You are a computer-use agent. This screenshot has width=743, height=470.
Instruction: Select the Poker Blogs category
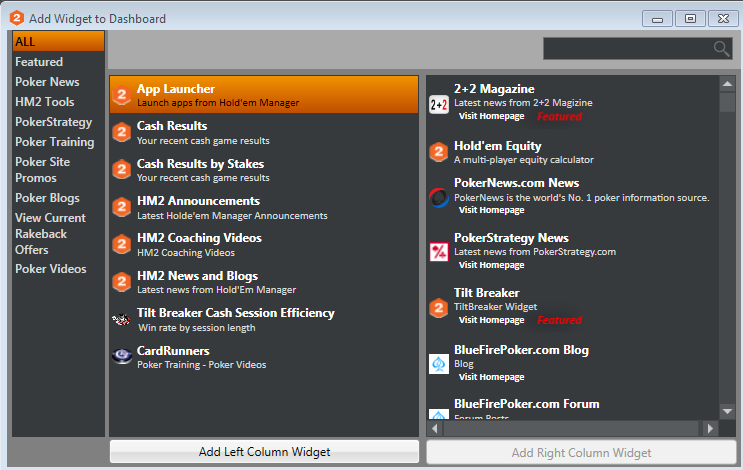[x=47, y=198]
